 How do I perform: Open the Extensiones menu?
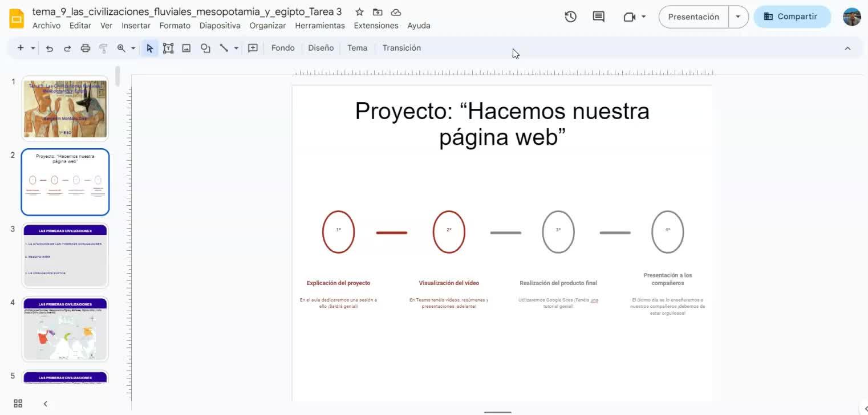tap(376, 26)
